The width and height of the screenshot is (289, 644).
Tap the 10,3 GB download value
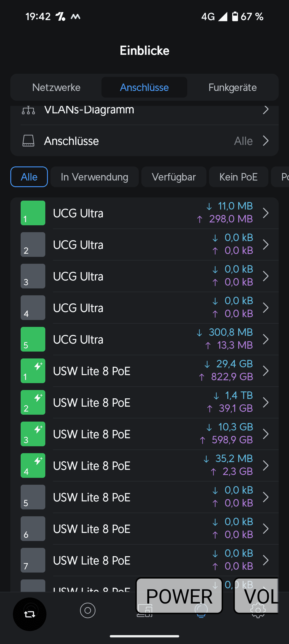tap(235, 427)
